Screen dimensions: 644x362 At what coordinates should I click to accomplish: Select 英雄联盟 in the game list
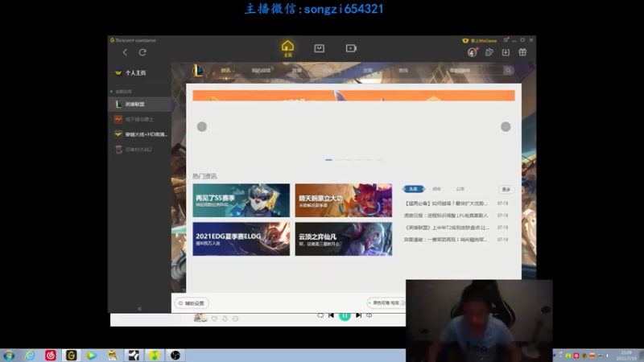point(139,105)
